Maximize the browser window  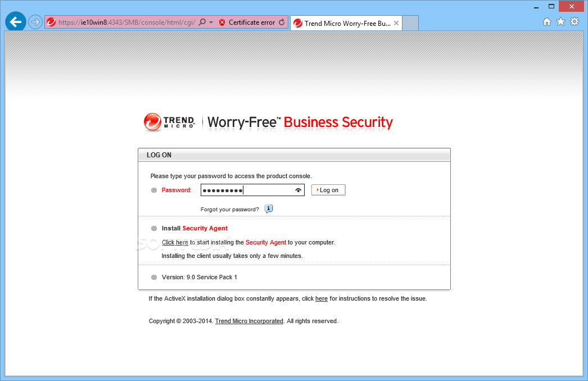(551, 6)
